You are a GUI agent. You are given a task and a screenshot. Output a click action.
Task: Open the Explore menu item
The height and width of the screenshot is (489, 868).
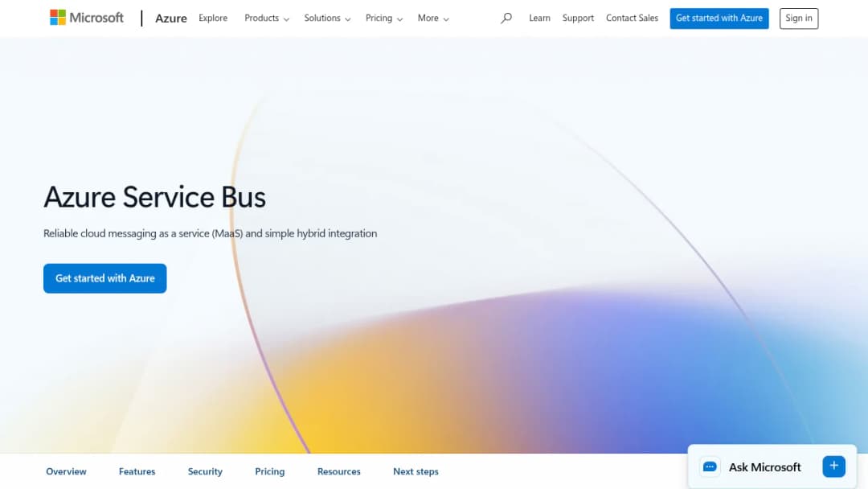213,18
